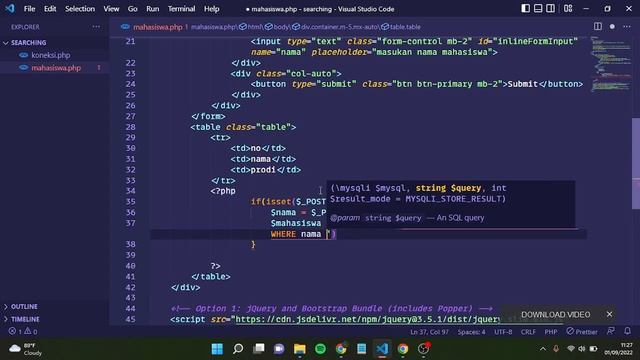Screen dimensions: 640x360
Task: Show hidden system tray icons
Action: [x=542, y=349]
